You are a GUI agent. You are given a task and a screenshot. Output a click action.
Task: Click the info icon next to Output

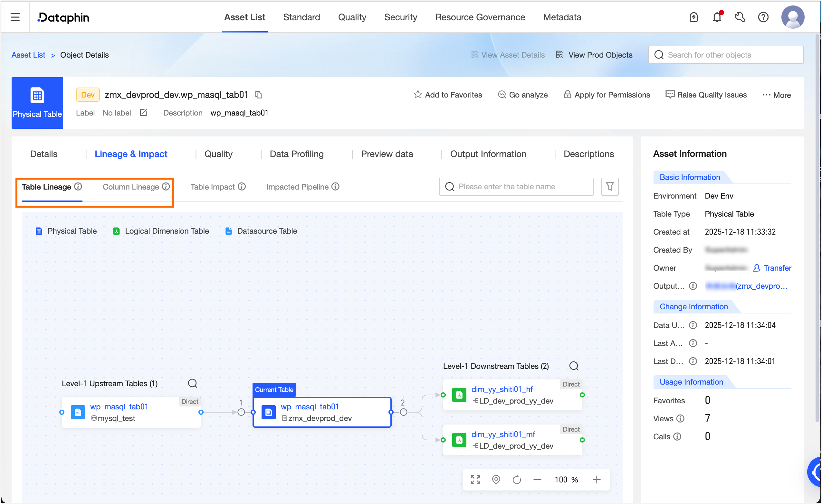pyautogui.click(x=693, y=286)
